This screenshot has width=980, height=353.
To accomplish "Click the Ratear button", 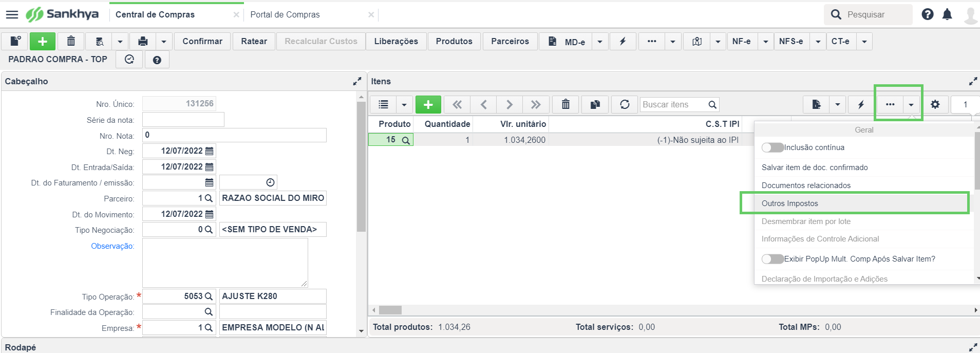I will (x=254, y=41).
